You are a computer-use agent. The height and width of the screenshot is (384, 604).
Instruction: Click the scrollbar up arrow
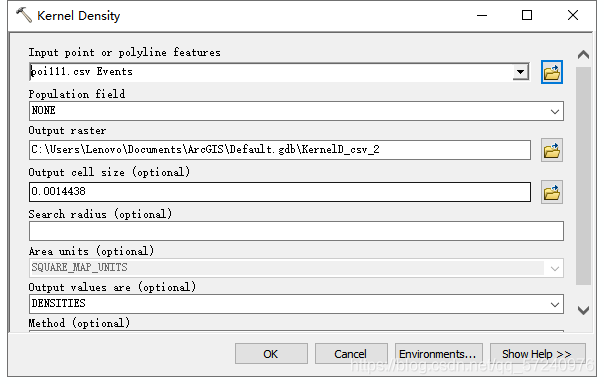point(583,55)
